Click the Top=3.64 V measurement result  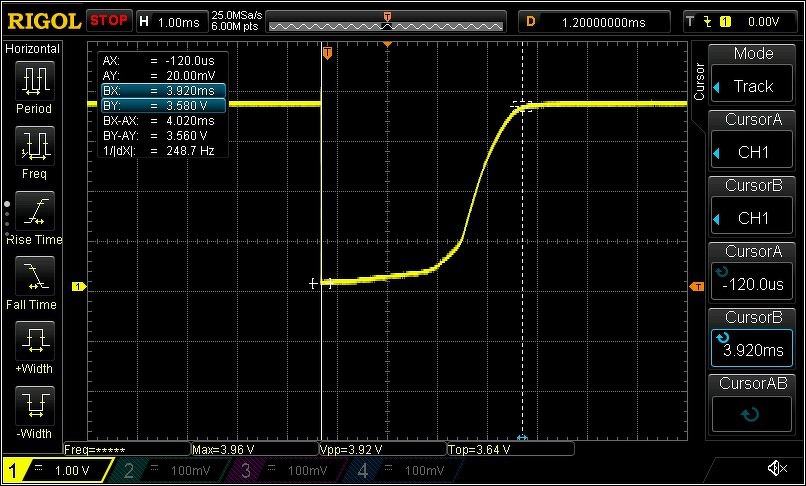pyautogui.click(x=510, y=449)
